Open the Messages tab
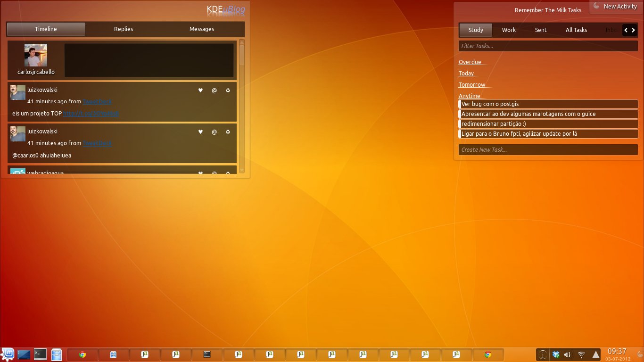 (202, 29)
